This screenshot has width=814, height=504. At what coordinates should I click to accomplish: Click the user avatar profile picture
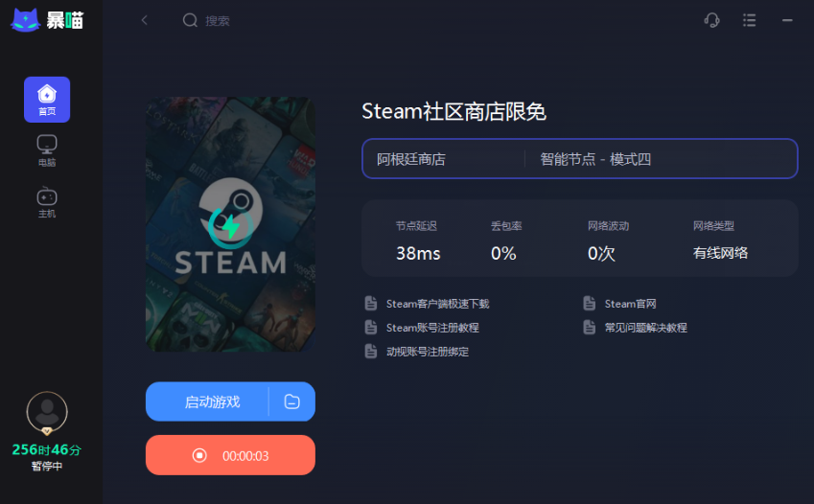[x=47, y=413]
